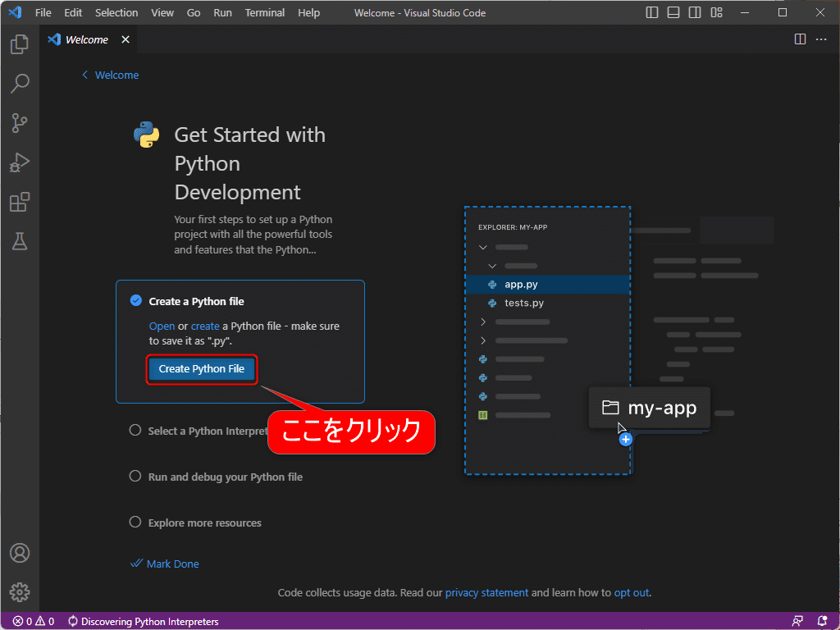Viewport: 840px width, 630px height.
Task: Open the Testing flask view
Action: [20, 242]
